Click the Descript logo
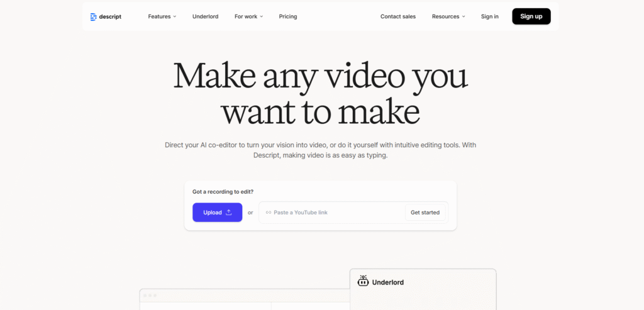 point(106,17)
